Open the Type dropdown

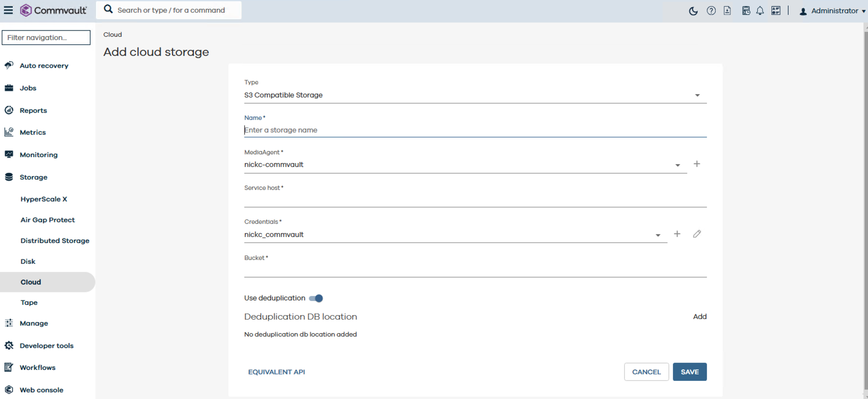point(475,95)
